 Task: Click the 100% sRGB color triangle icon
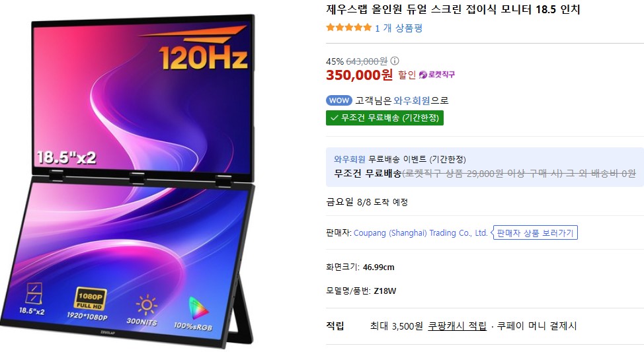coord(198,308)
